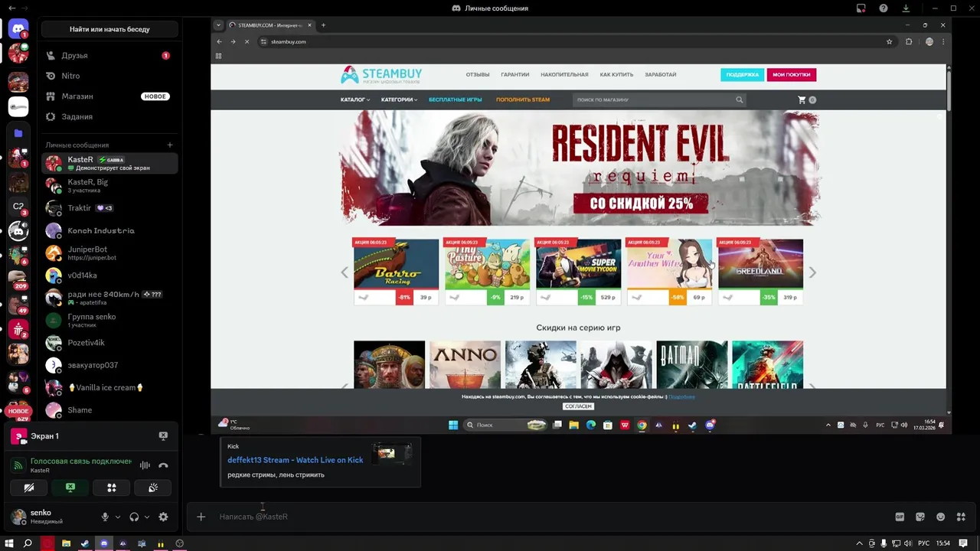
Task: Expand microphone input options chevron
Action: [118, 517]
